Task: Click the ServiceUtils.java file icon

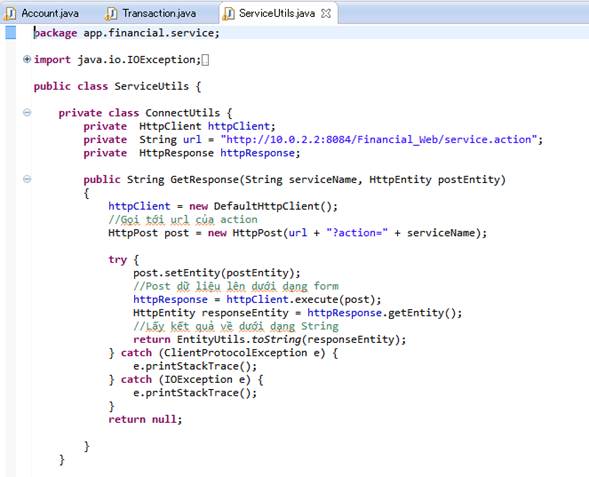Action: (228, 14)
